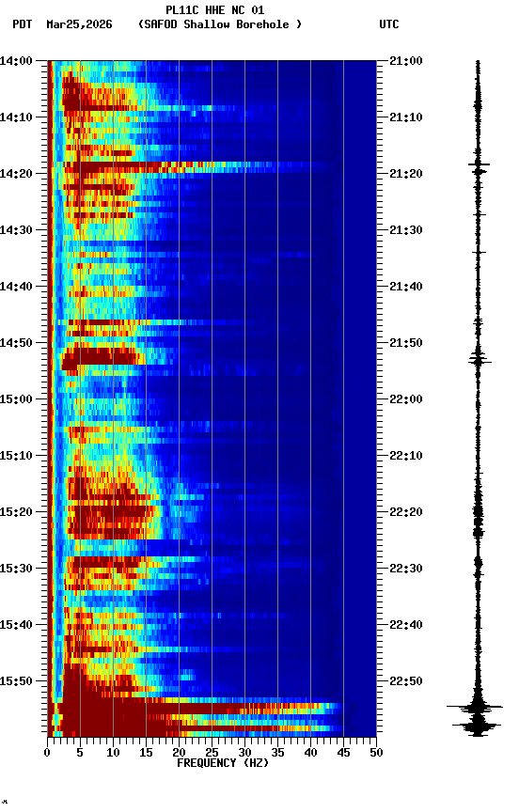Viewport: 519px width, 812px height.
Task: Click the large seismogram spike near 22:55 UTC
Action: 475,707
